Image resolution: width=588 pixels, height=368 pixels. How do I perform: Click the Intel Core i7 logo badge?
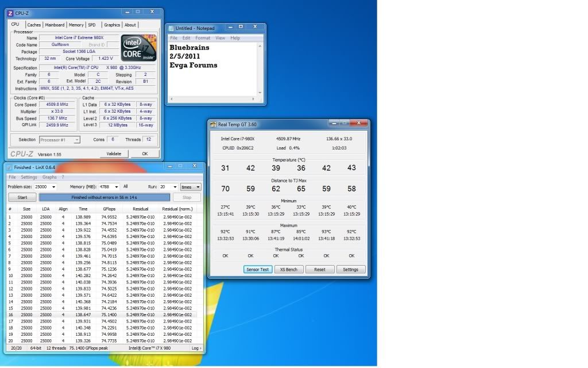click(x=138, y=48)
